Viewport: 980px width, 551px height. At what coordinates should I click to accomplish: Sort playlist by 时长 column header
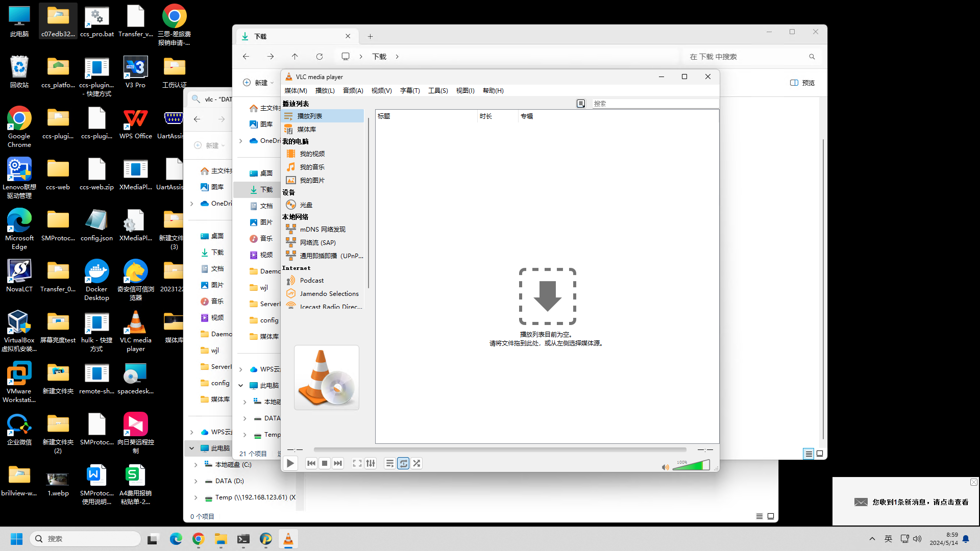pyautogui.click(x=498, y=116)
